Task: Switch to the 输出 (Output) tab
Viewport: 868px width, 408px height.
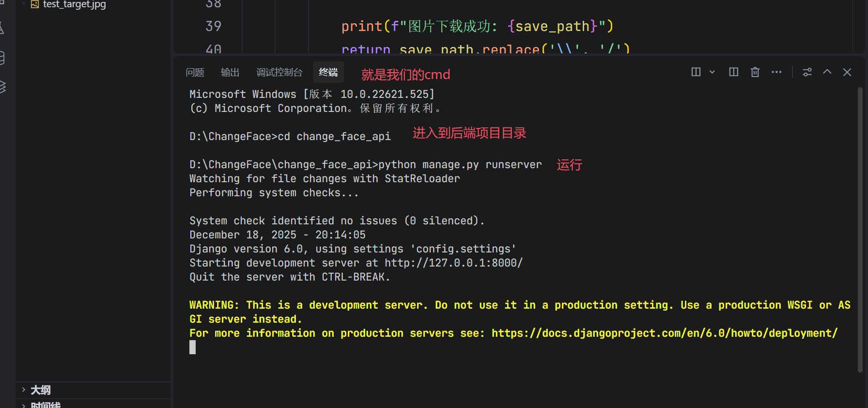Action: point(230,72)
